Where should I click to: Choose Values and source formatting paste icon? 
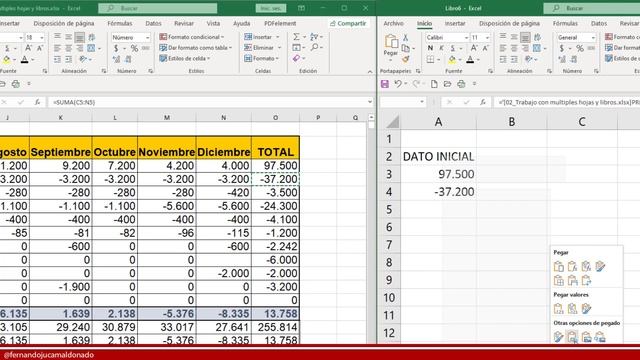click(x=586, y=309)
